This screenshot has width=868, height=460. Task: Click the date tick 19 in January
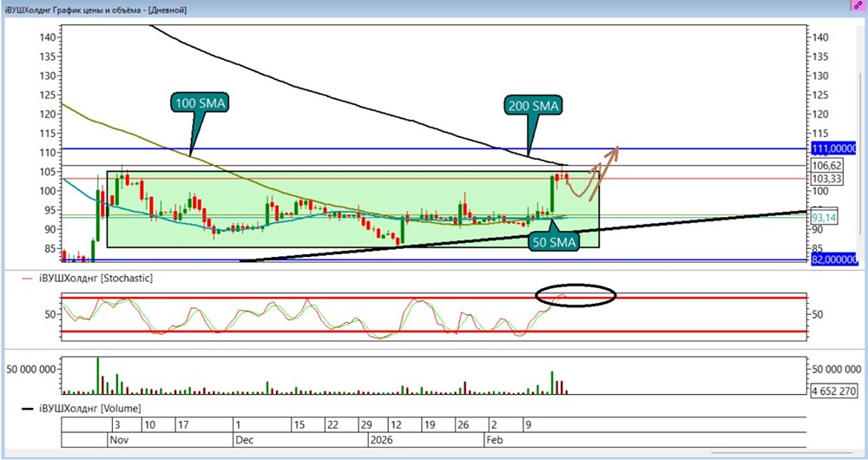click(x=429, y=425)
